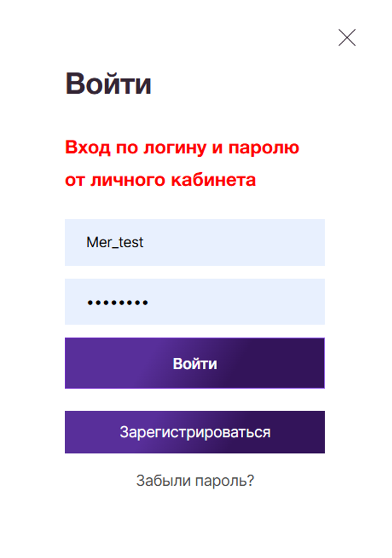Click the password dots in the field
Viewport: 392px width, 558px height.
[x=117, y=303]
